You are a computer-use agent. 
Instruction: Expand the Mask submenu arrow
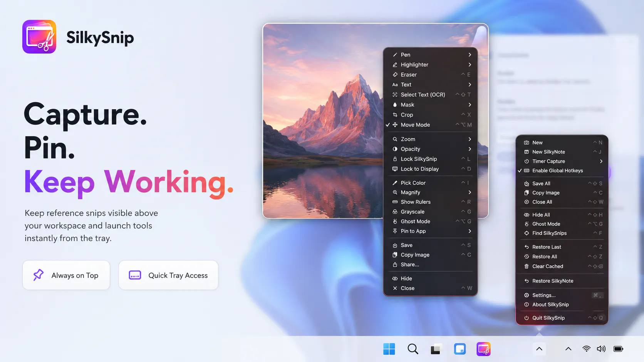470,105
